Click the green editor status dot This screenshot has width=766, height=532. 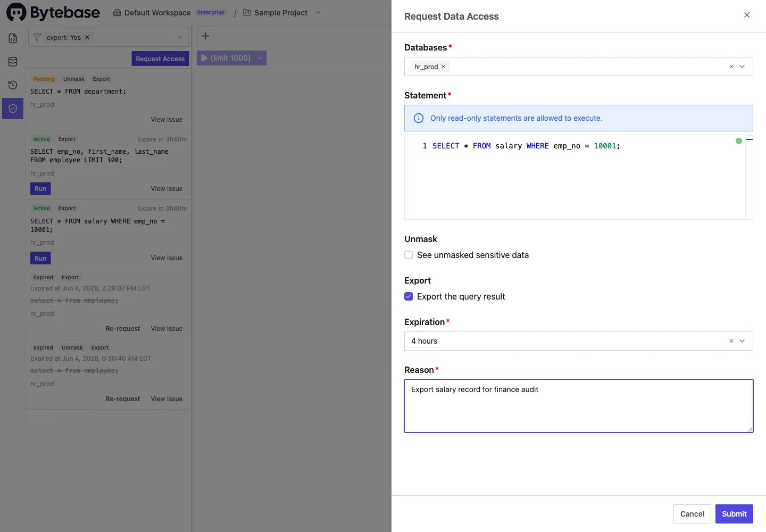click(x=738, y=141)
